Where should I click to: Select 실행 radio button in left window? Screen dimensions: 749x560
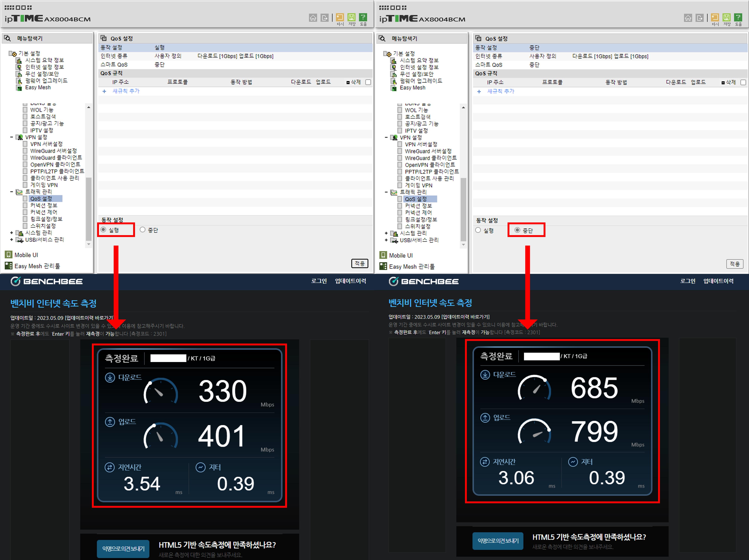pos(103,230)
